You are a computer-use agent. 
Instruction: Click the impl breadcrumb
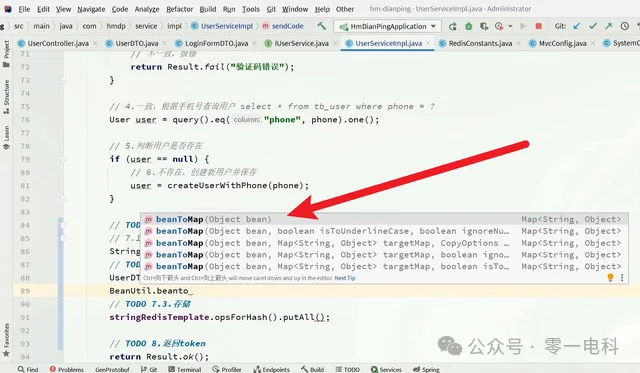[174, 26]
